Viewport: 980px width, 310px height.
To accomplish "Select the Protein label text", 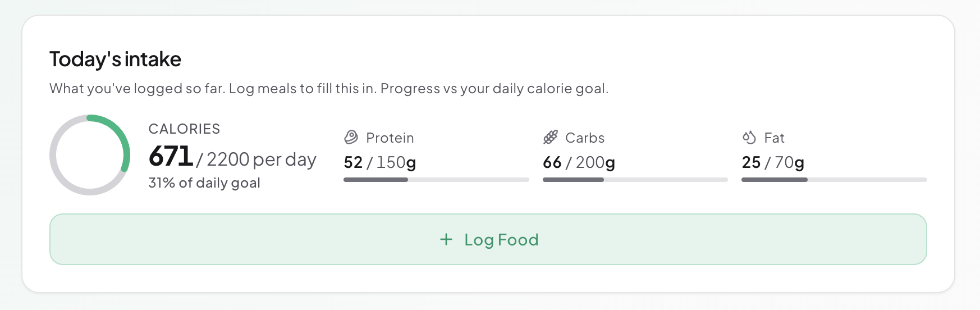I will [x=390, y=138].
